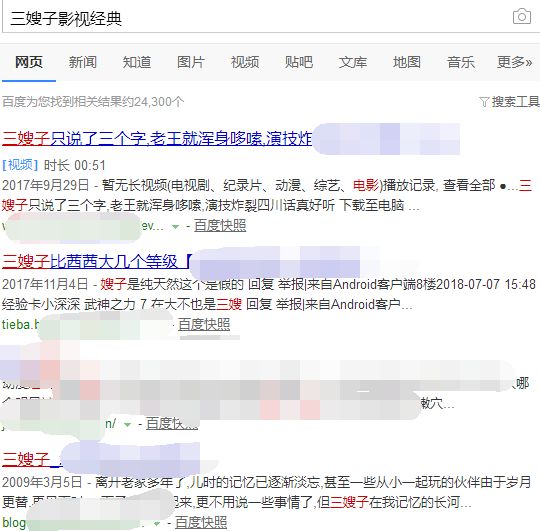Open the 地图 tab
Image resolution: width=540 pixels, height=531 pixels.
coord(407,62)
